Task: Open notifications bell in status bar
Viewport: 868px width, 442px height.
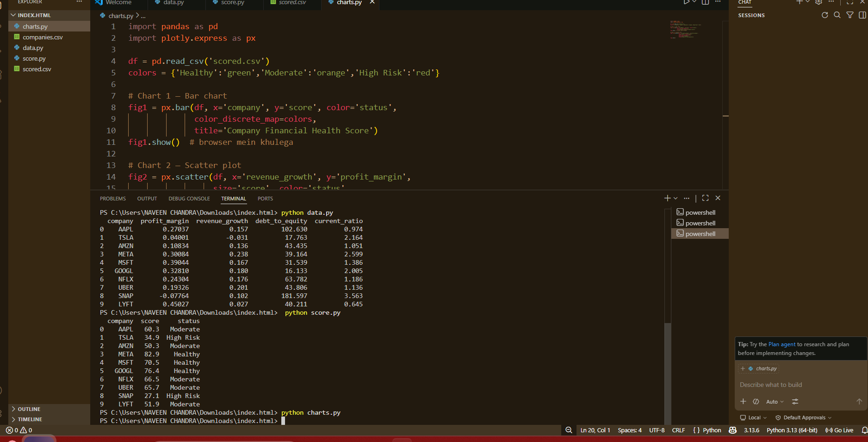Action: point(864,430)
